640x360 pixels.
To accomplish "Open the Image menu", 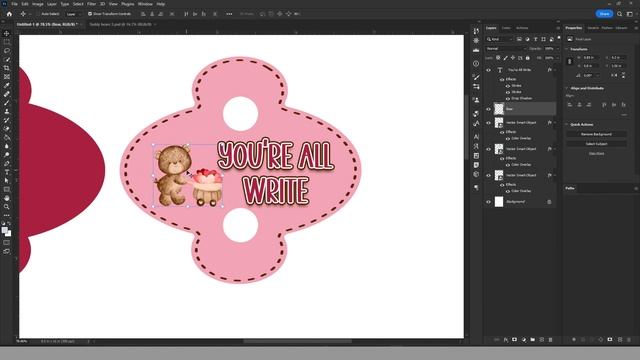I will pyautogui.click(x=38, y=4).
